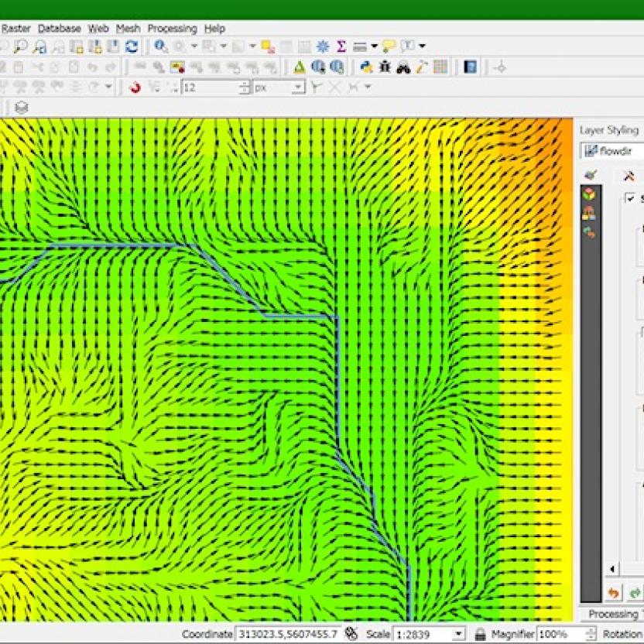Show statistical summary using the sigma icon
This screenshot has height=644, width=644.
click(x=339, y=45)
